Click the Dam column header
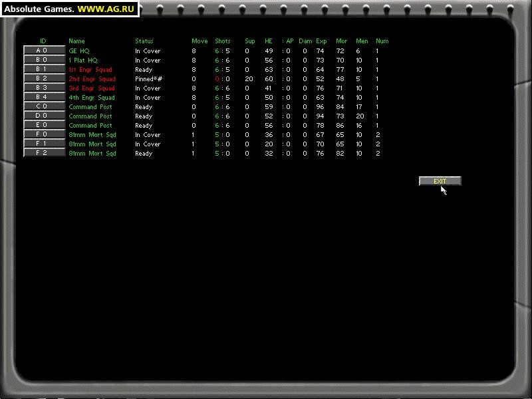 pyautogui.click(x=305, y=41)
